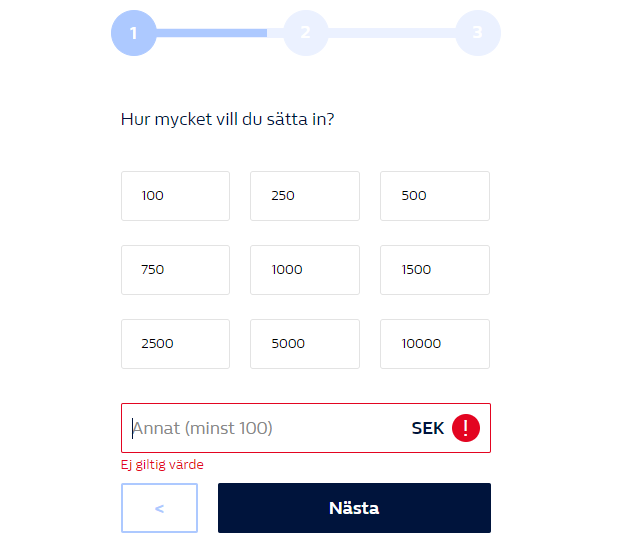Click the Nästa button

(x=354, y=508)
